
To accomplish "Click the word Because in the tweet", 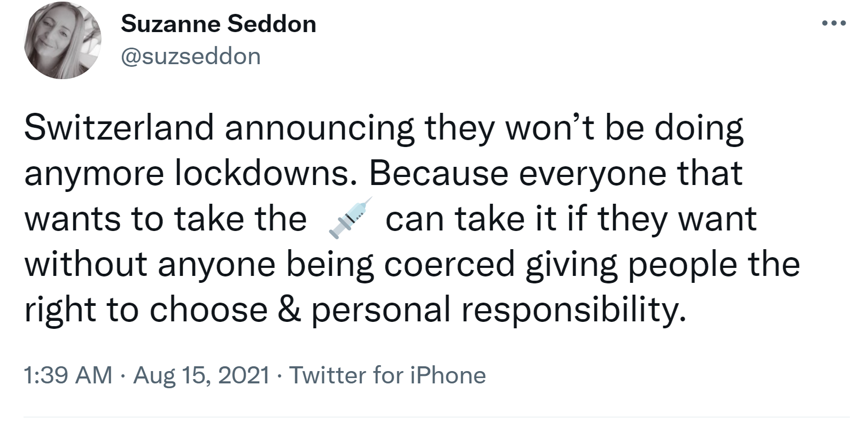I will [x=438, y=174].
